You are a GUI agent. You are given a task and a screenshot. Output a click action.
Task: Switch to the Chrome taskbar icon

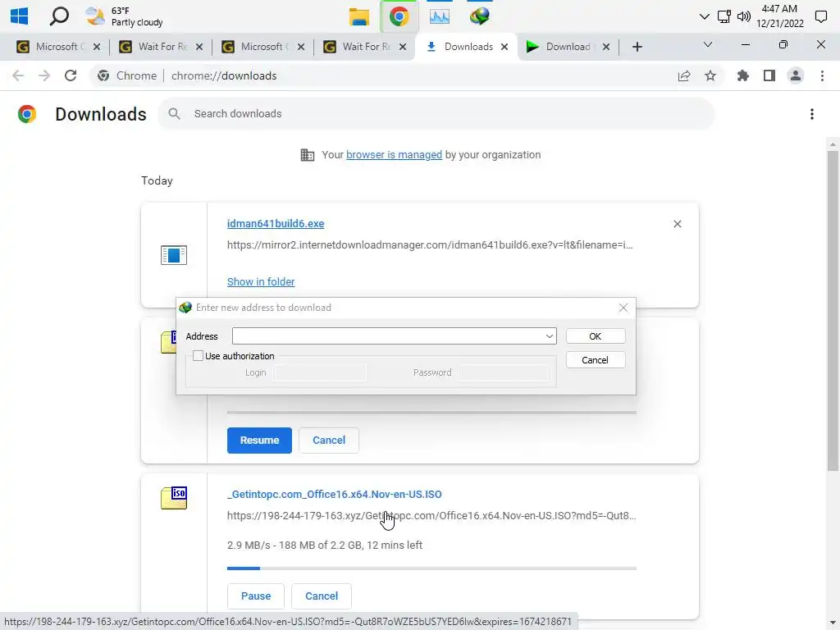[x=399, y=16]
